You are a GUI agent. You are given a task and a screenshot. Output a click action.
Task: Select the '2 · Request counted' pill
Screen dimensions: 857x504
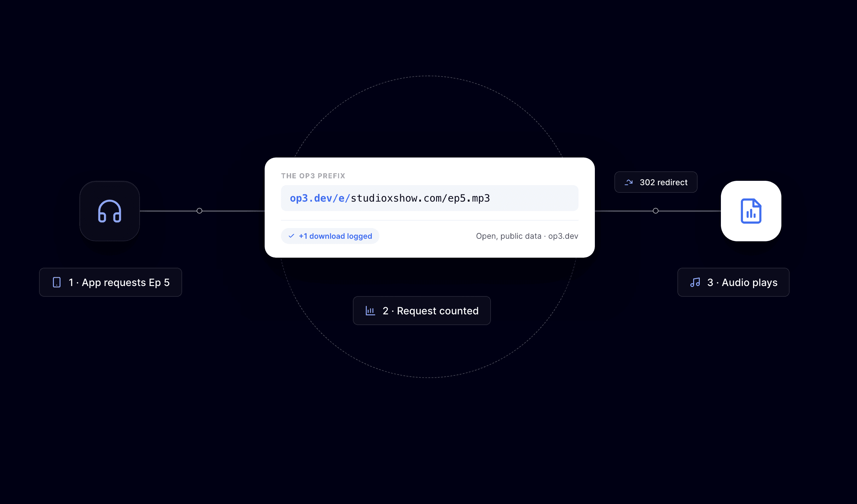coord(422,311)
